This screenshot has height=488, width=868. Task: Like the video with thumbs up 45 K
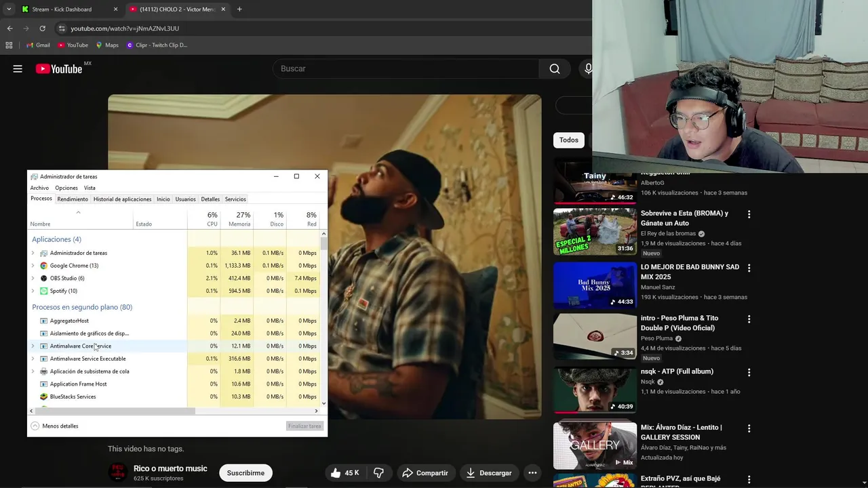pos(344,472)
